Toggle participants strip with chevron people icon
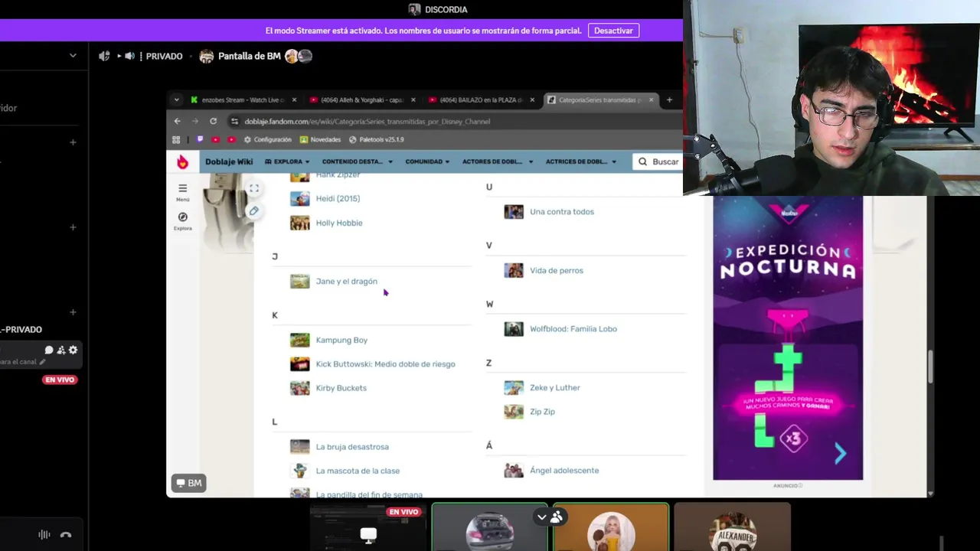980x551 pixels. click(549, 517)
